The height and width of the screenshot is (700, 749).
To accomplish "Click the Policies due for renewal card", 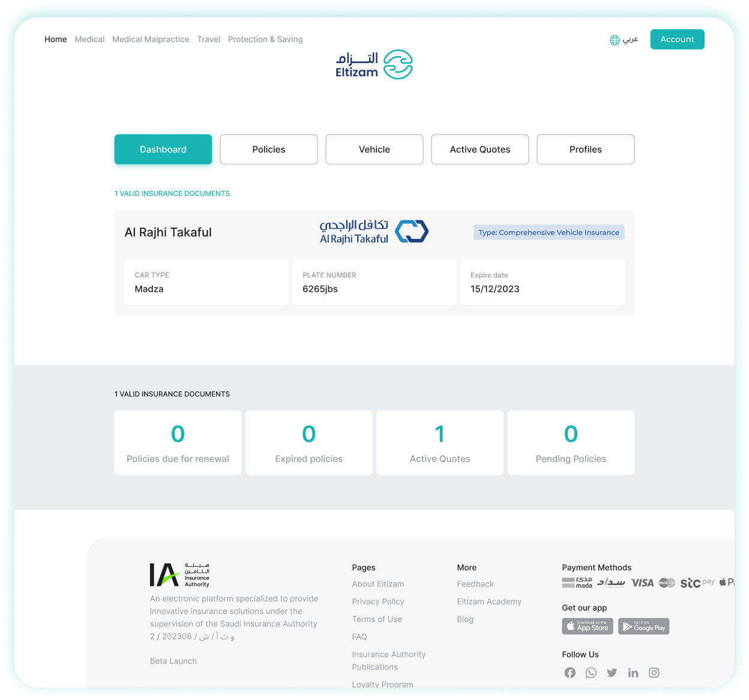I will point(178,442).
